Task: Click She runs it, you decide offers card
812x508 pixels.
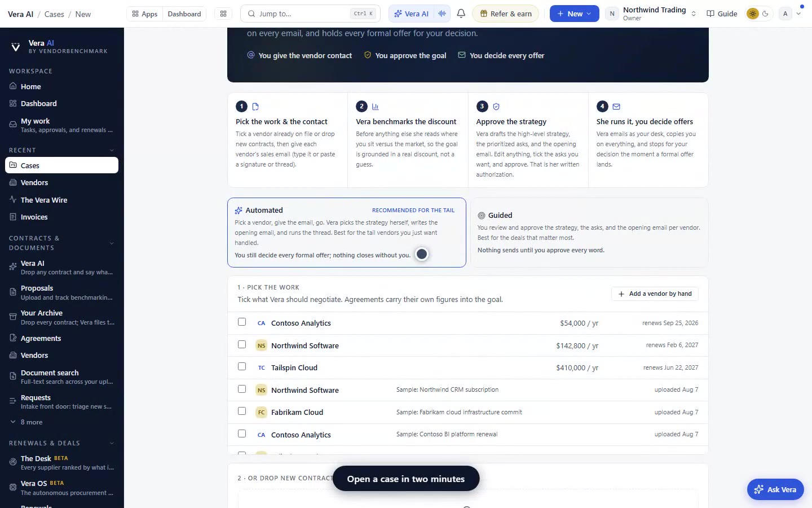Action: (648, 140)
